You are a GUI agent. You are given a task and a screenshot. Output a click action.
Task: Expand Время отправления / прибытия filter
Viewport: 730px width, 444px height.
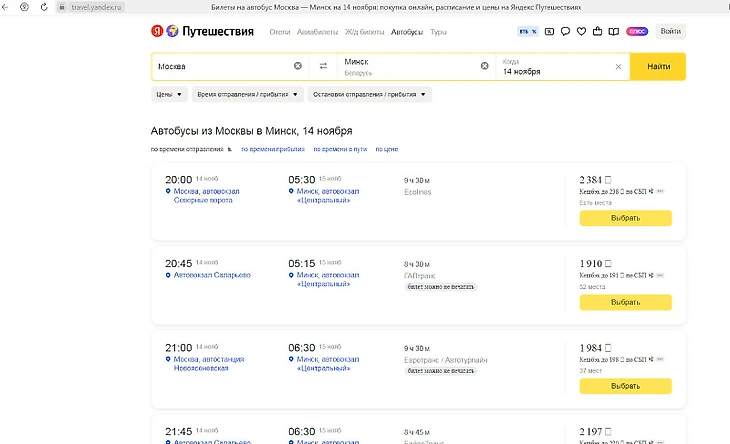(248, 94)
